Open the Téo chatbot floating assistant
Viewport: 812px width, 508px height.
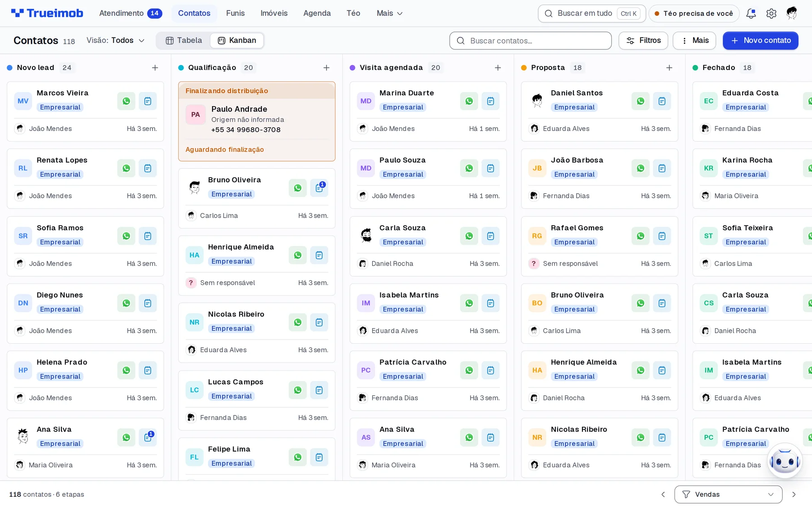coord(785,461)
